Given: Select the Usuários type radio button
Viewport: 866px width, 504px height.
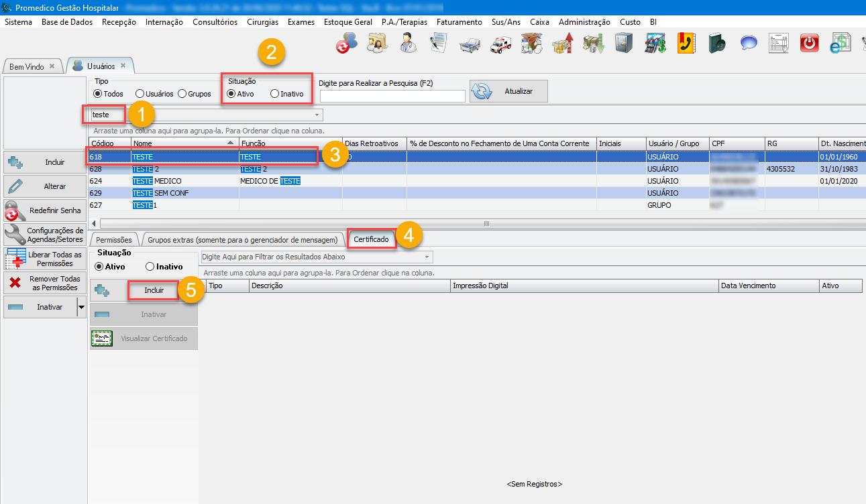Looking at the screenshot, I should (140, 94).
